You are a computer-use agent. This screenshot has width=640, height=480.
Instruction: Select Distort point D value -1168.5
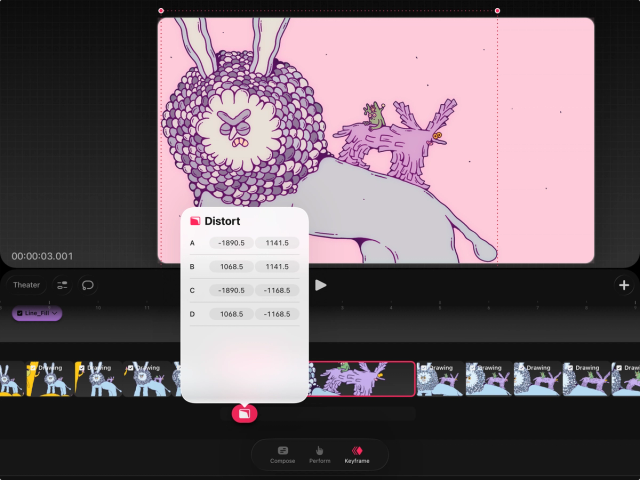[x=276, y=314]
